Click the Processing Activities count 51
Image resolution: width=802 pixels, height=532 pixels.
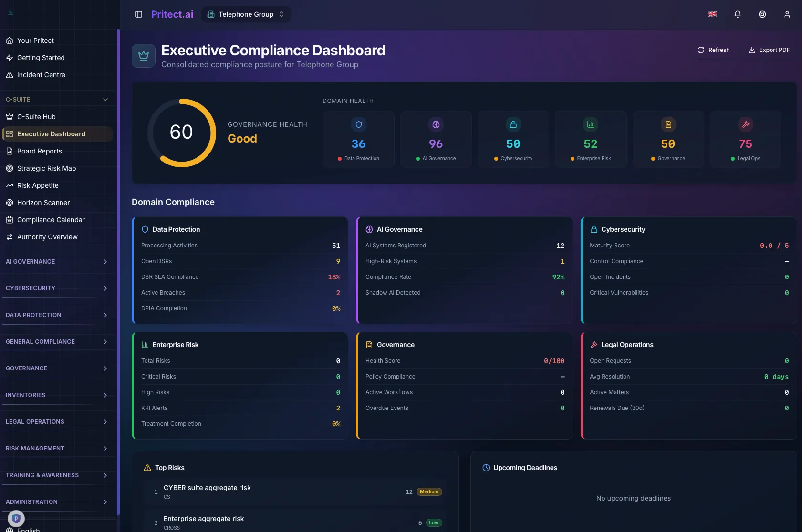[336, 246]
